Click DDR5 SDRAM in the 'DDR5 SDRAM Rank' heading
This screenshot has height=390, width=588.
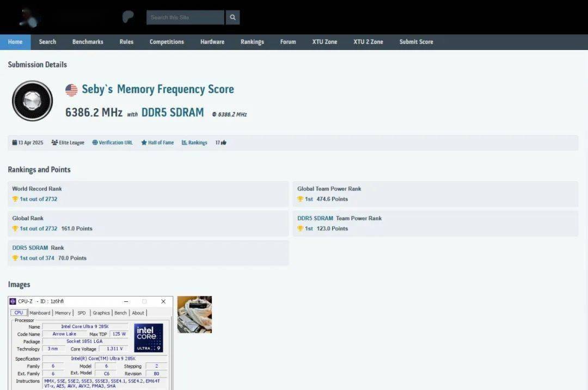click(30, 247)
